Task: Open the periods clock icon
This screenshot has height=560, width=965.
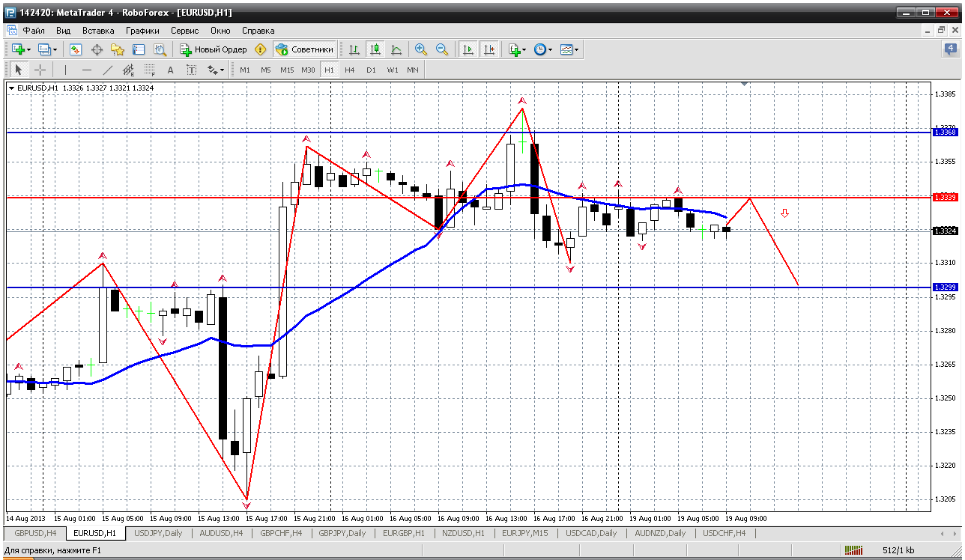Action: click(539, 49)
